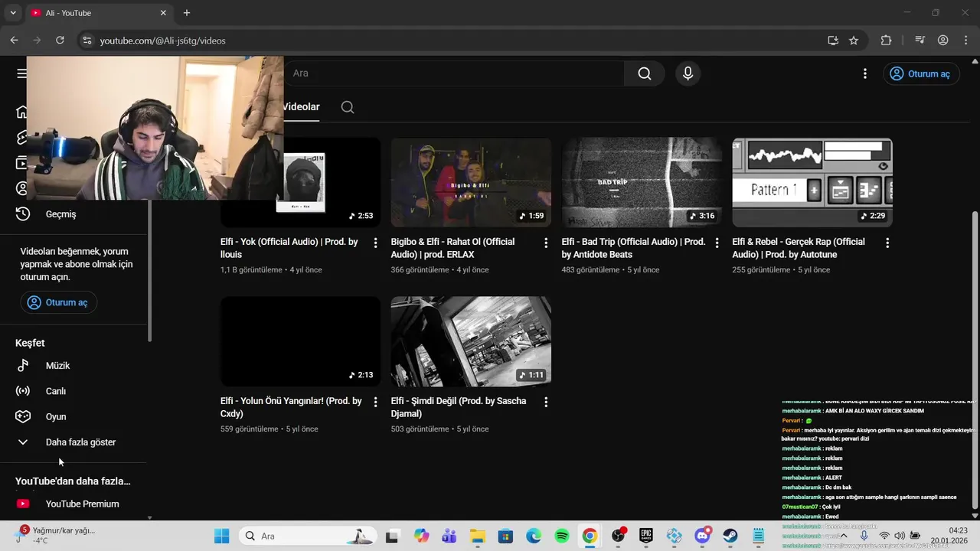Viewport: 980px width, 551px height.
Task: Open video title Elfi - Yolun Önü Yangınlar!
Action: click(x=291, y=407)
